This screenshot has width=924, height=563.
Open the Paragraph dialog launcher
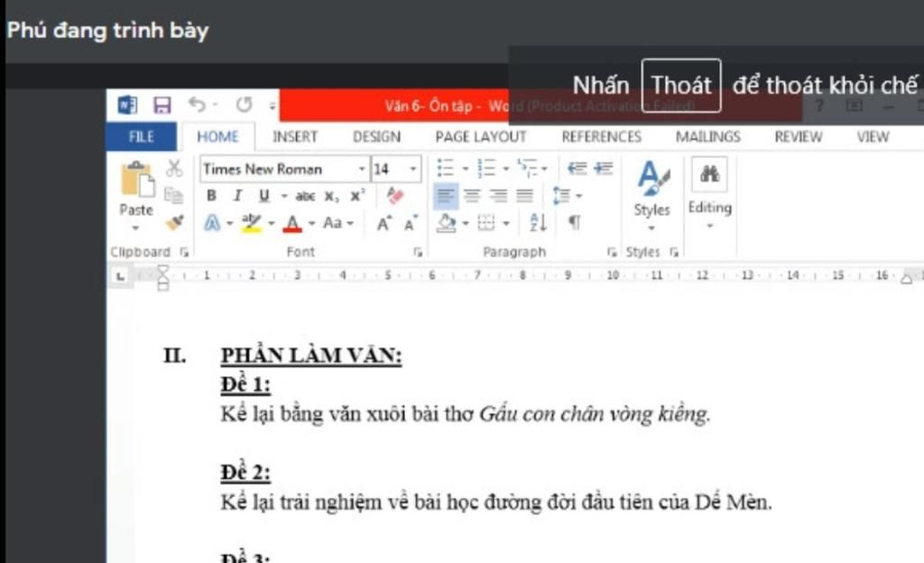(x=612, y=252)
